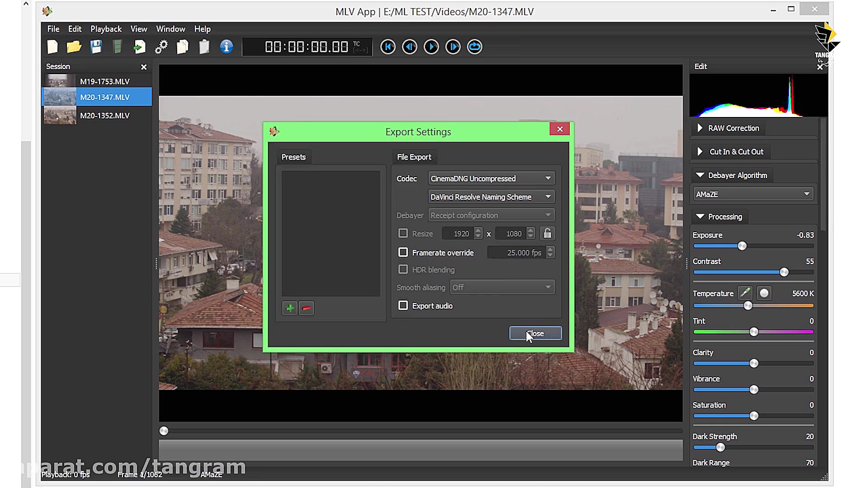This screenshot has height=488, width=868.
Task: Toggle the loop playback button
Action: [474, 47]
